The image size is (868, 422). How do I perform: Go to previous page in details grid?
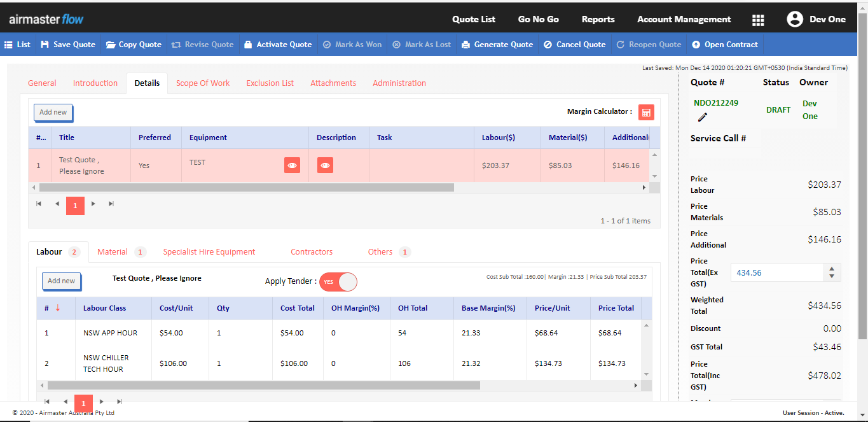point(57,204)
